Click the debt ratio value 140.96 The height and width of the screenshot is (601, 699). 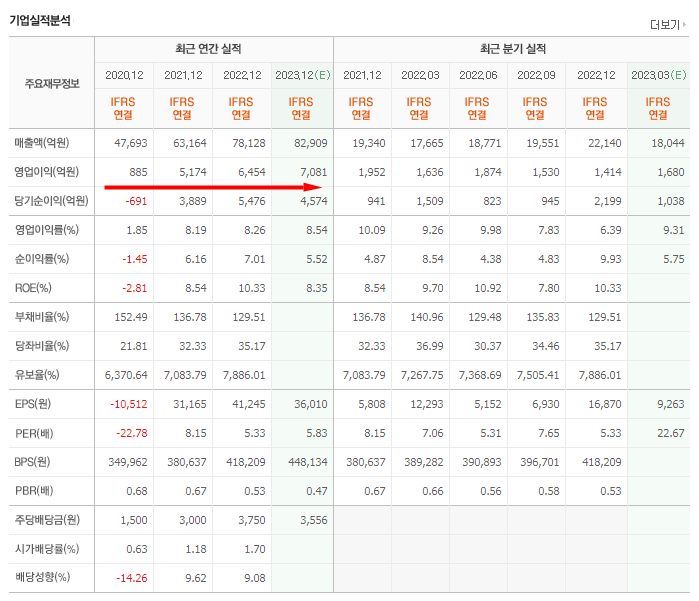click(x=427, y=317)
